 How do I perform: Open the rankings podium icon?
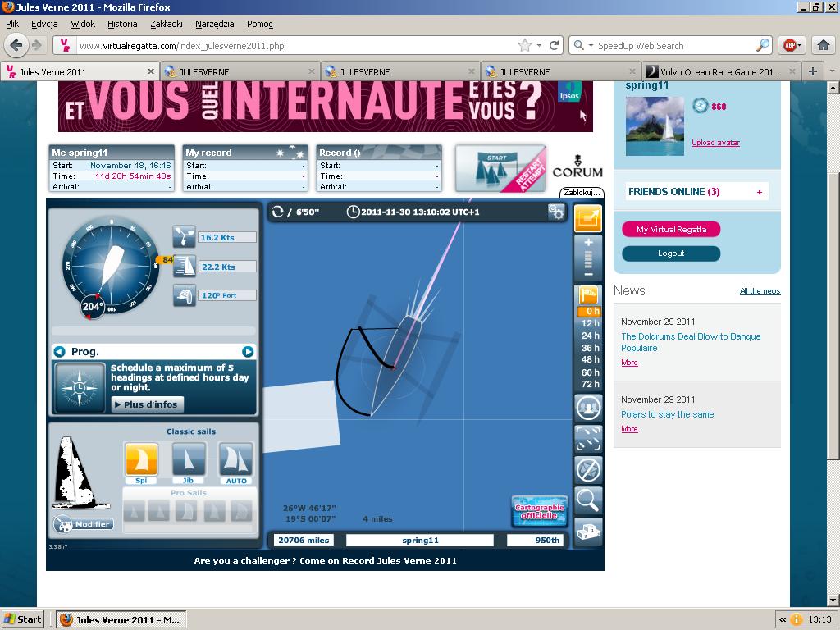[588, 532]
